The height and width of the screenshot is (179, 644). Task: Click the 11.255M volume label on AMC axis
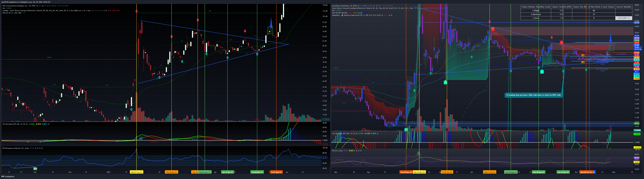(x=326, y=119)
